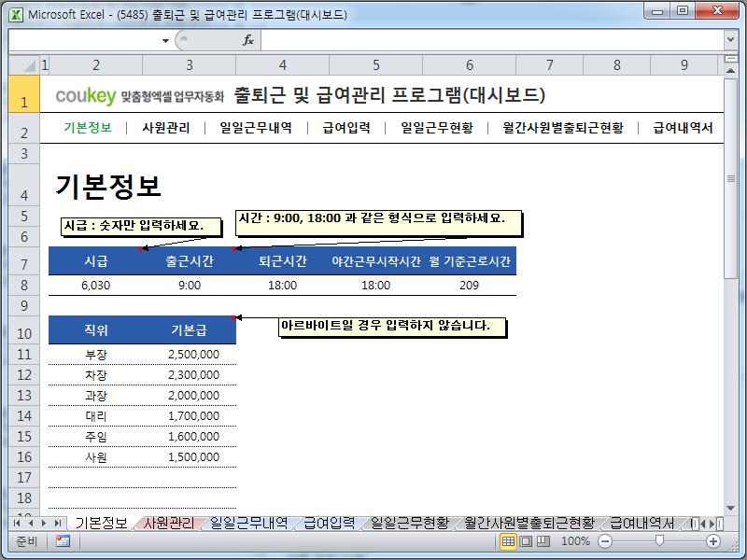Viewport: 747px width, 560px height.
Task: Open 일일근무내역 navigation link in the sheet
Action: point(256,128)
